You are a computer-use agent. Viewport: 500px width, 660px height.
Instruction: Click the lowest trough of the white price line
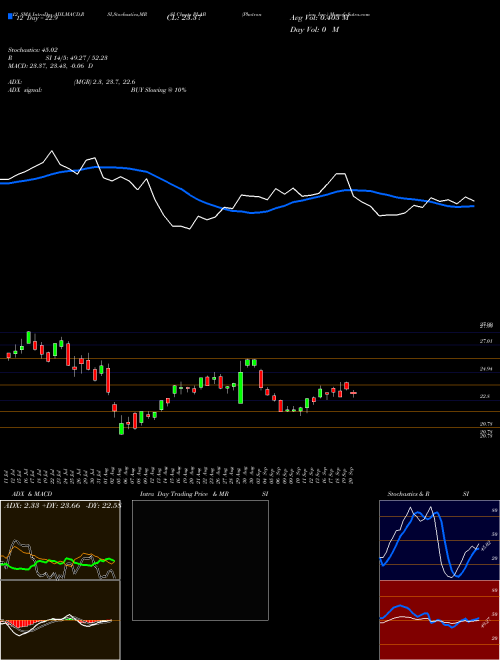189,229
